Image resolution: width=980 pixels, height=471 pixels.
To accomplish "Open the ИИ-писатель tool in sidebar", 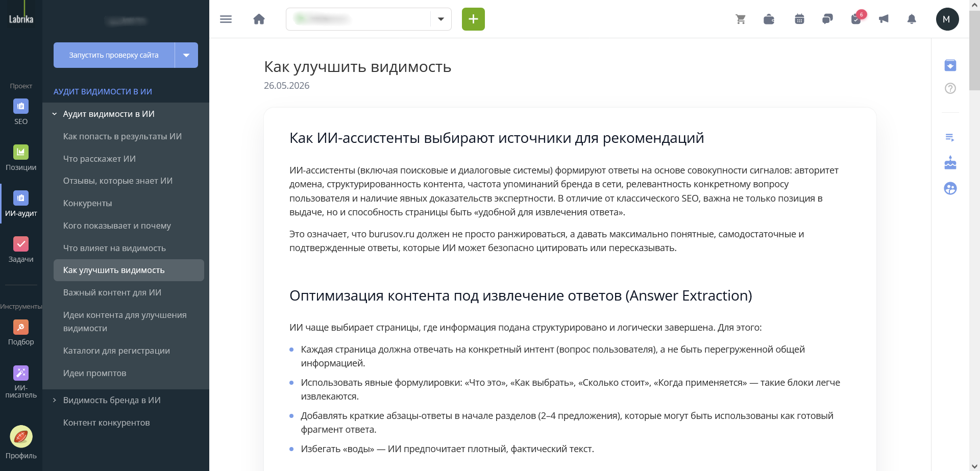I will pos(21,382).
